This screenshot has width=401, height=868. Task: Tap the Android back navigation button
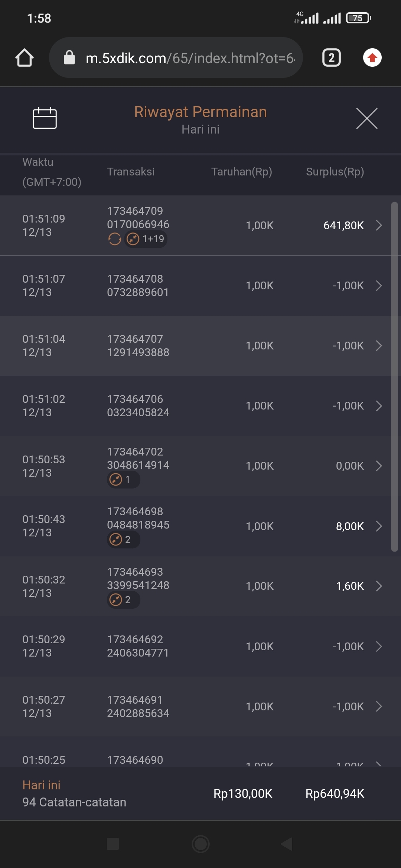pyautogui.click(x=287, y=844)
